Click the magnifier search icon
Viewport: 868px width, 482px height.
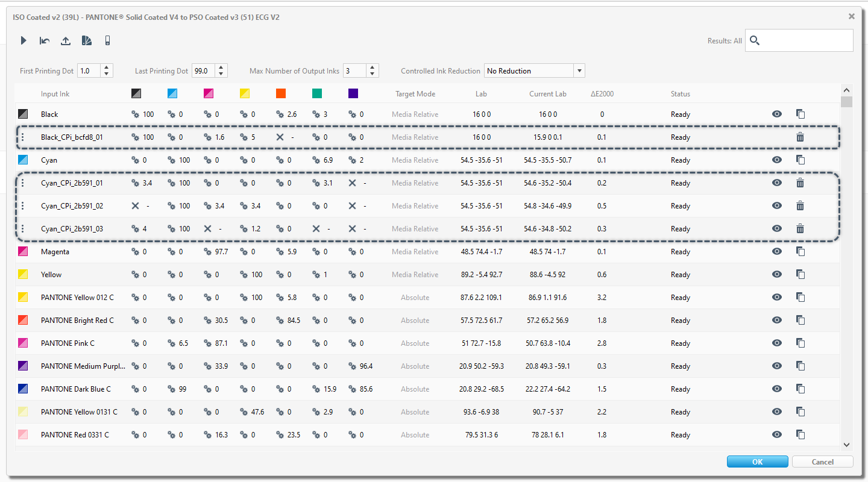click(755, 40)
